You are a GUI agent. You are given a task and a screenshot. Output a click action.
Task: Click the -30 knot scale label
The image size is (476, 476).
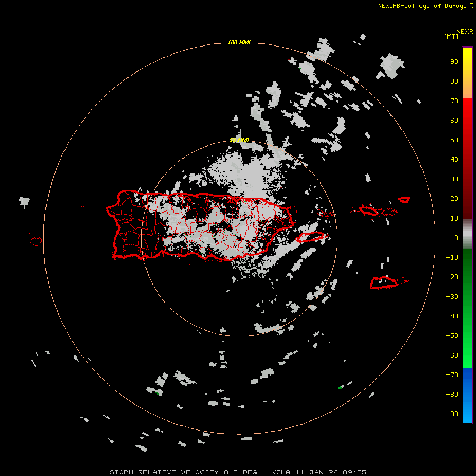(x=452, y=297)
